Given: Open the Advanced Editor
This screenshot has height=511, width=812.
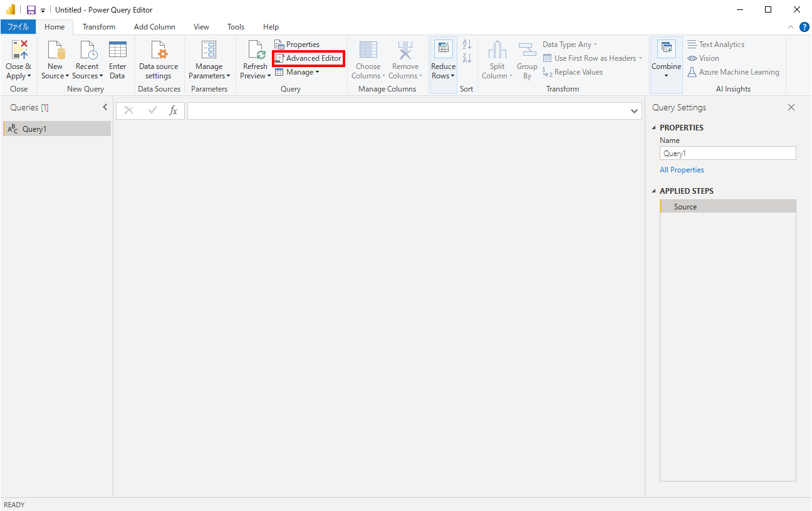Looking at the screenshot, I should click(308, 58).
